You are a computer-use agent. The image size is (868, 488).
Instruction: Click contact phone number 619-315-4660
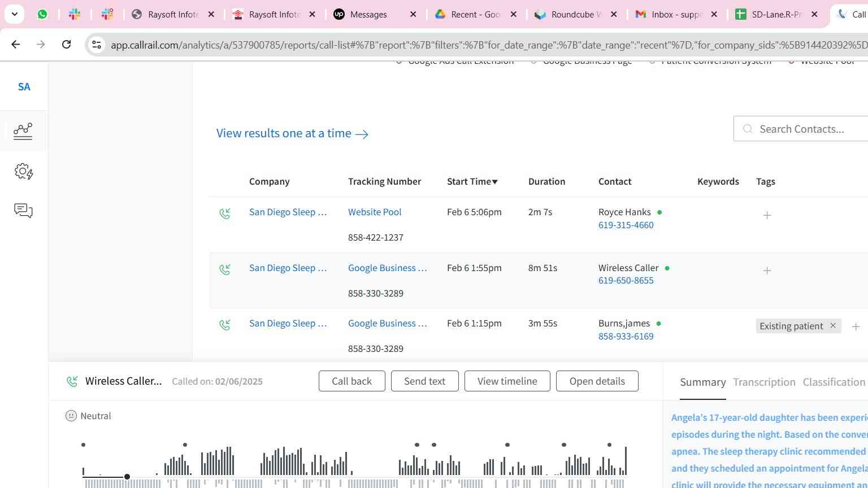pos(626,225)
